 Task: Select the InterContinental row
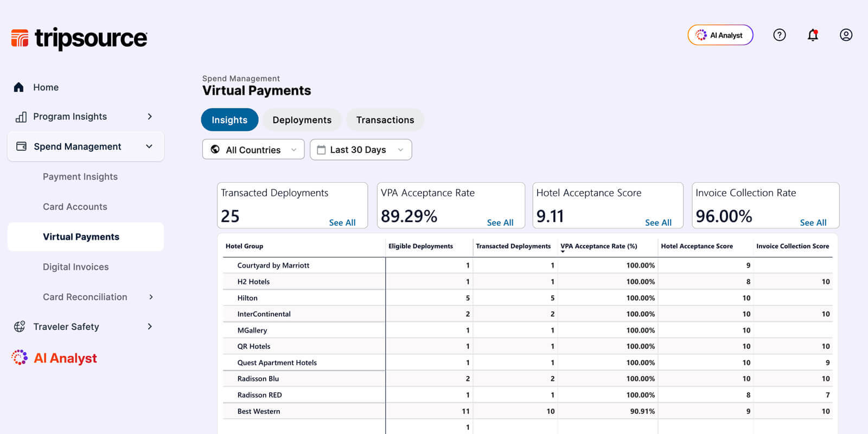click(x=528, y=314)
